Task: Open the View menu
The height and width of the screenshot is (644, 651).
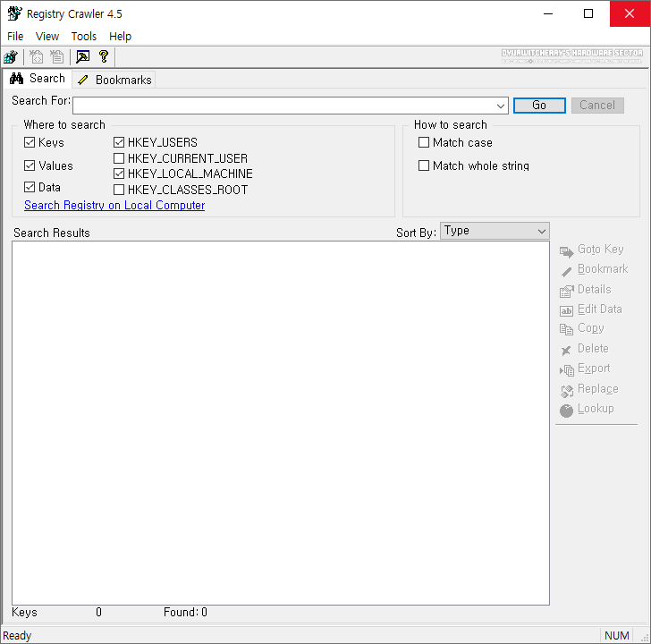Action: click(47, 37)
